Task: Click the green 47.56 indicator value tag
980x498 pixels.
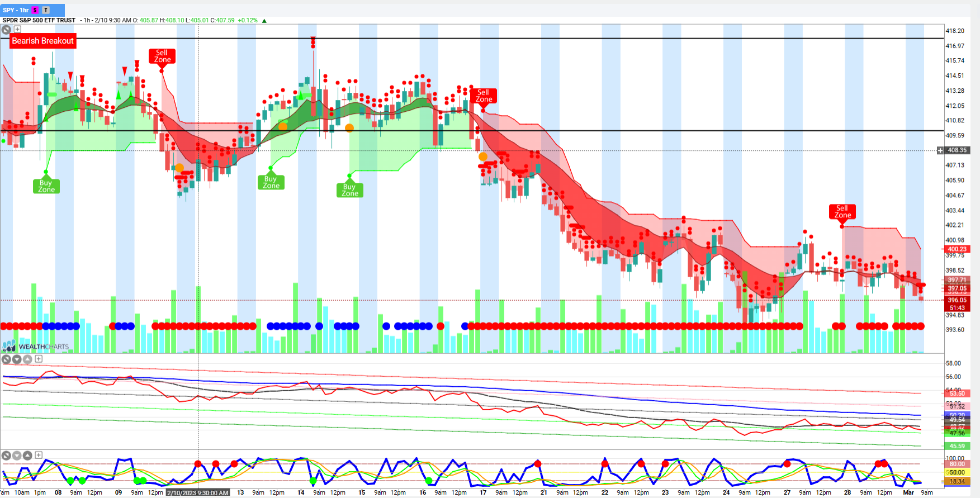Action: pyautogui.click(x=957, y=433)
